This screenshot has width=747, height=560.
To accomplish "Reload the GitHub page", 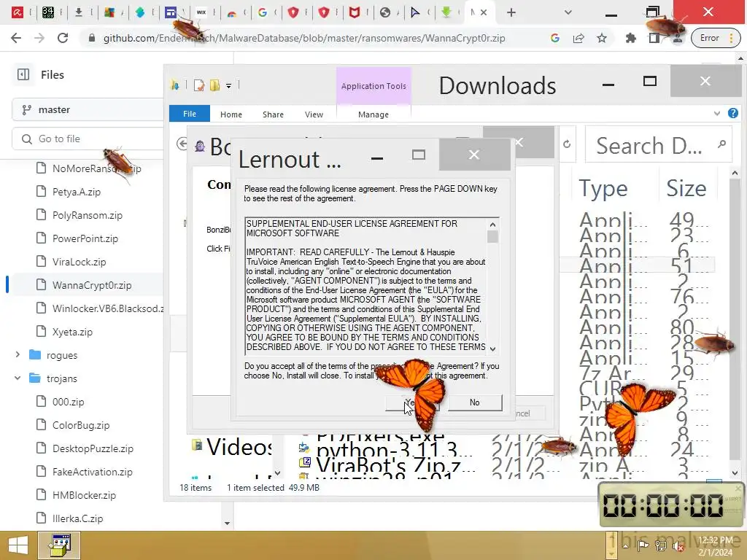I will coord(63,38).
